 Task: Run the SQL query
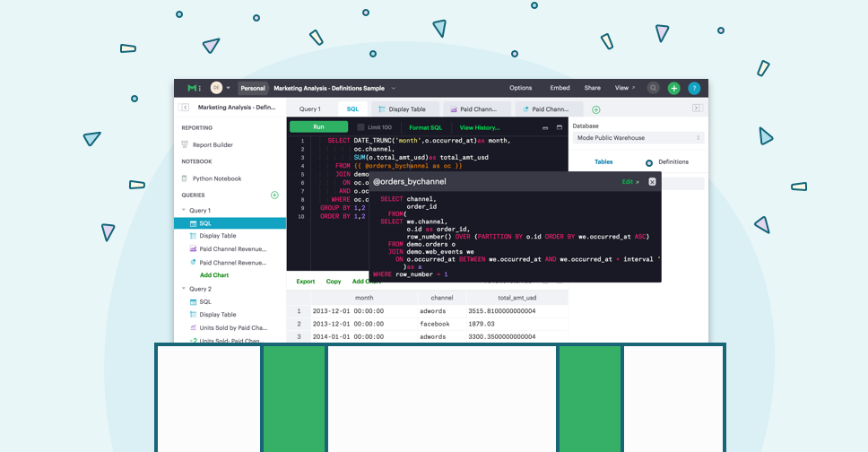pyautogui.click(x=318, y=126)
